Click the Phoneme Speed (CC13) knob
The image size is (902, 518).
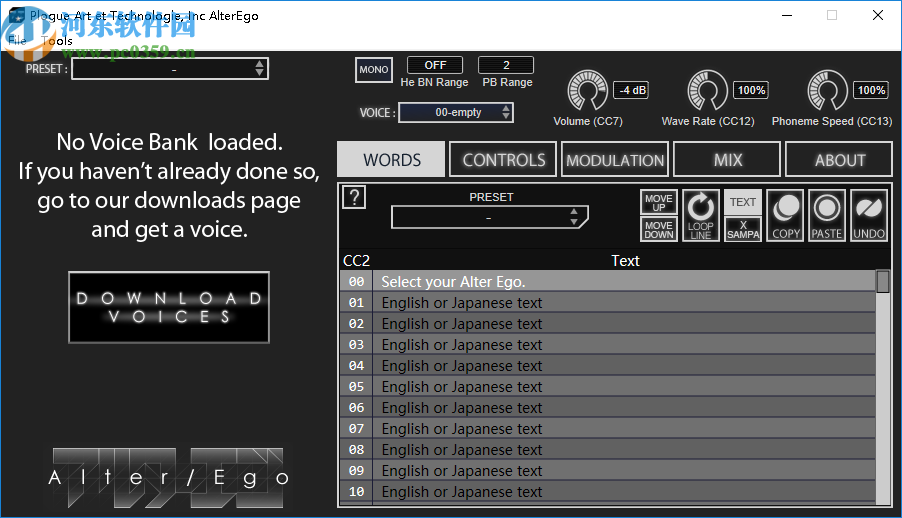pyautogui.click(x=827, y=91)
